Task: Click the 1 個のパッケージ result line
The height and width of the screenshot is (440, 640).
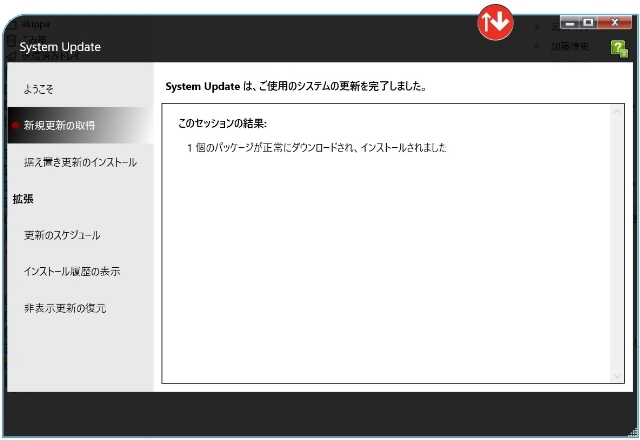Action: coord(317,147)
